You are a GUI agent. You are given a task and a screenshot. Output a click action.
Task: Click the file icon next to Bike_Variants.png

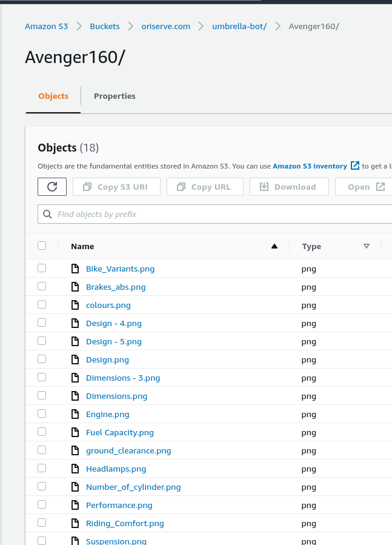[x=75, y=269]
